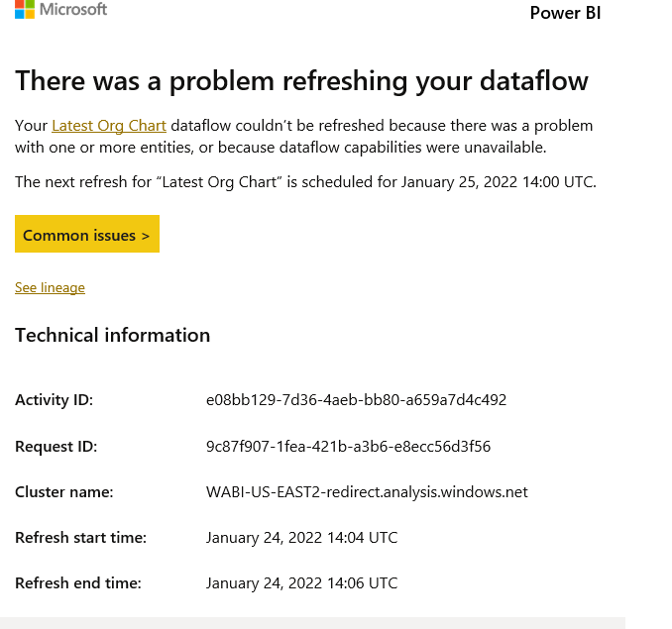This screenshot has height=629, width=672.
Task: Click the 'There was a problem refreshing' heading
Action: pyautogui.click(x=301, y=81)
